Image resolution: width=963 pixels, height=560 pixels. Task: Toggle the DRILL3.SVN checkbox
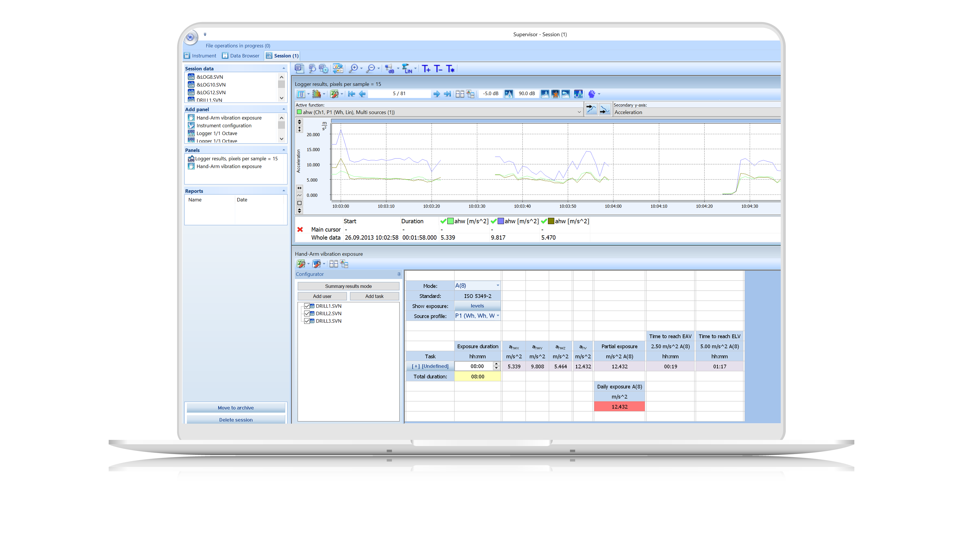click(x=307, y=321)
